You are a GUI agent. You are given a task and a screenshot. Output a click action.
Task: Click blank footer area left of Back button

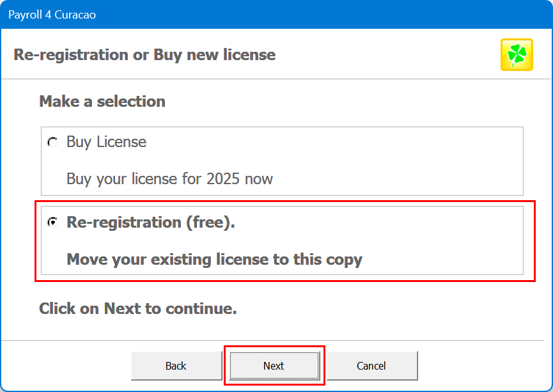[x=64, y=366]
